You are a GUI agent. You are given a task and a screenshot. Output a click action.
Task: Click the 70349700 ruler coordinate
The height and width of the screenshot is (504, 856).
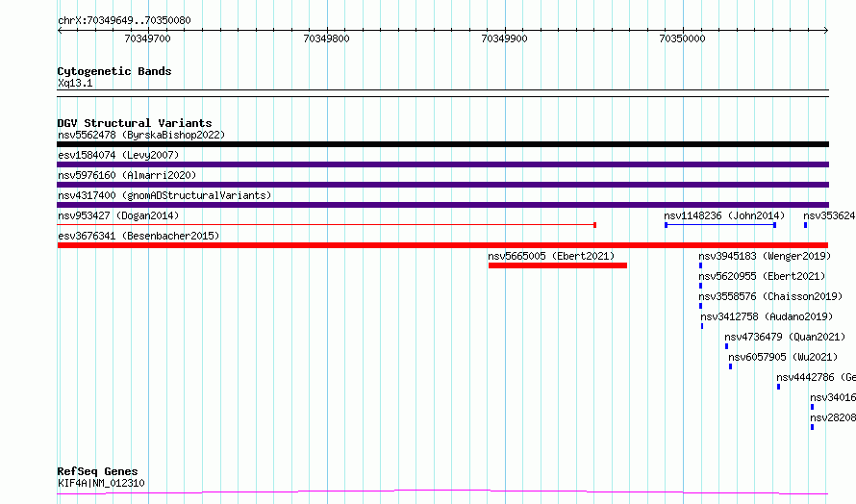[147, 38]
